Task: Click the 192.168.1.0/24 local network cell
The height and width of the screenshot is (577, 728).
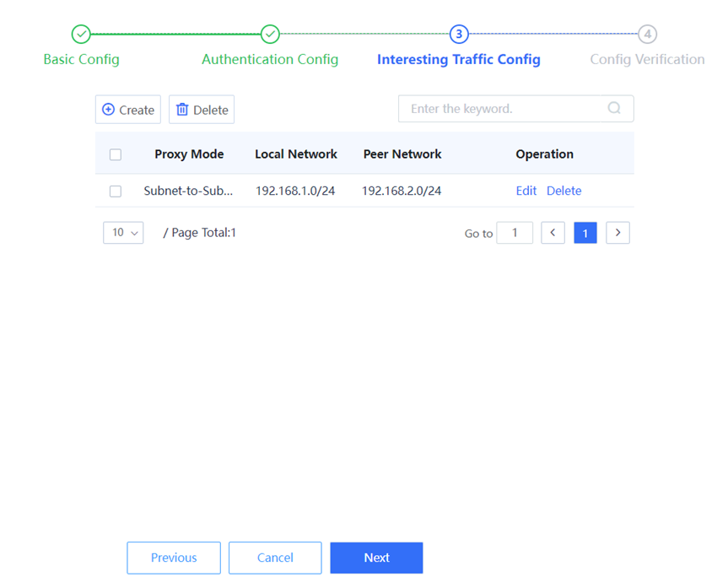Action: [x=295, y=191]
